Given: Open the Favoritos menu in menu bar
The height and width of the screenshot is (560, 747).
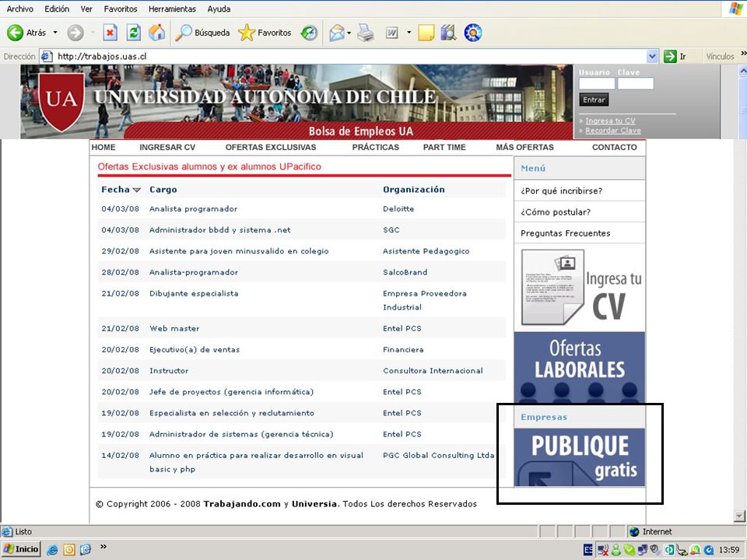Looking at the screenshot, I should pyautogui.click(x=121, y=9).
